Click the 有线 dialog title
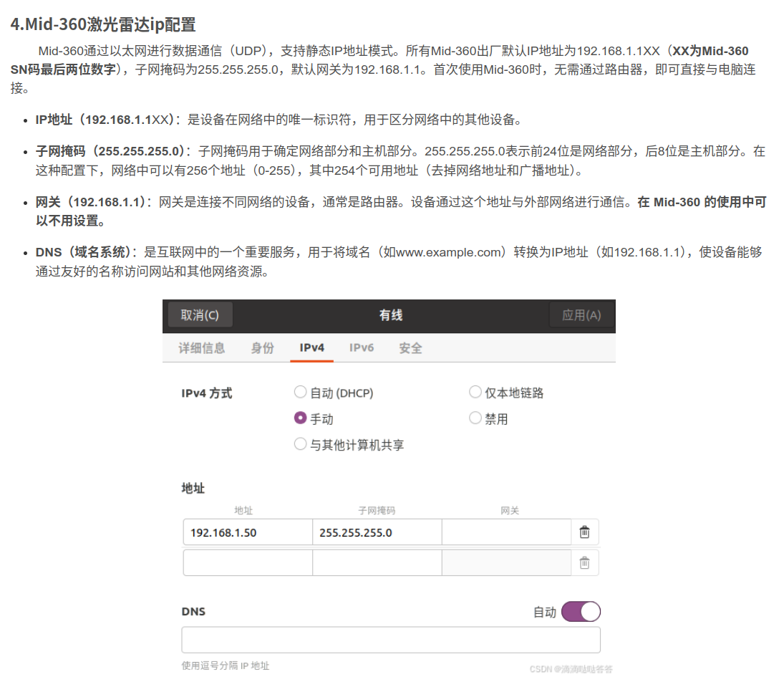784x682 pixels. point(390,314)
